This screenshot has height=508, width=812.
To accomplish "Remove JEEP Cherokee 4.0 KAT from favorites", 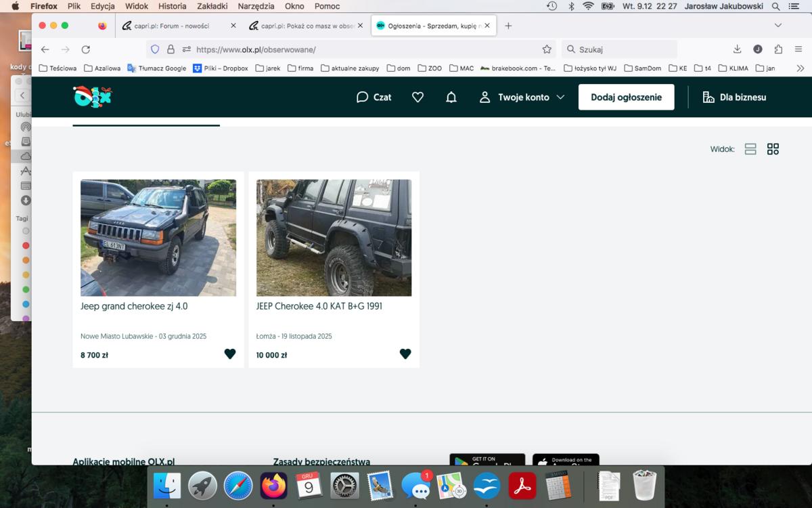I will click(405, 354).
